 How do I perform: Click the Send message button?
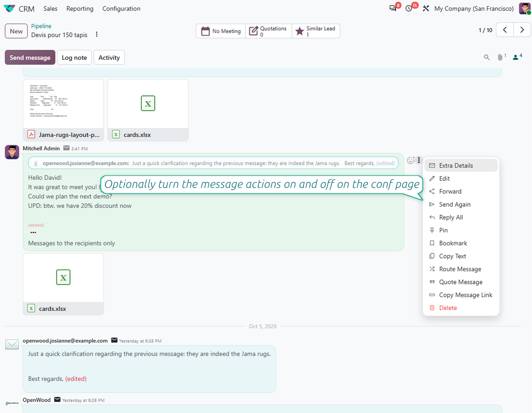30,57
